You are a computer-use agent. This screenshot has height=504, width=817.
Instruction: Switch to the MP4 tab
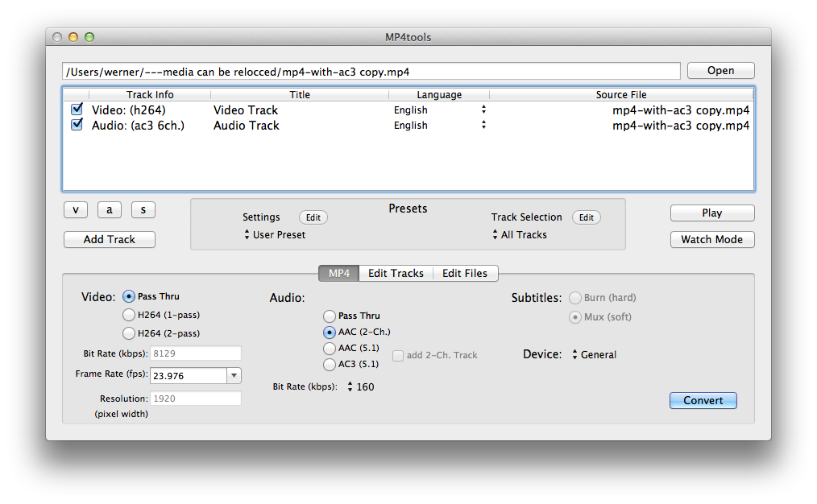(338, 274)
